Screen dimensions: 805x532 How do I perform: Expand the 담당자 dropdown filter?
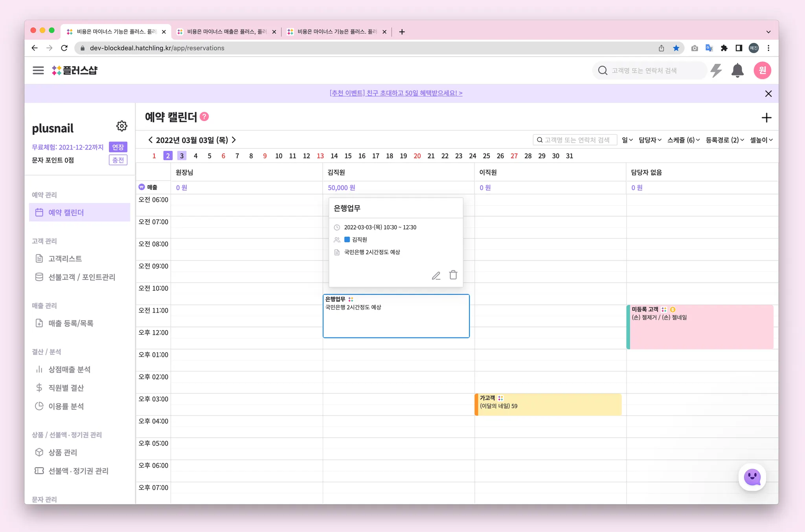650,140
